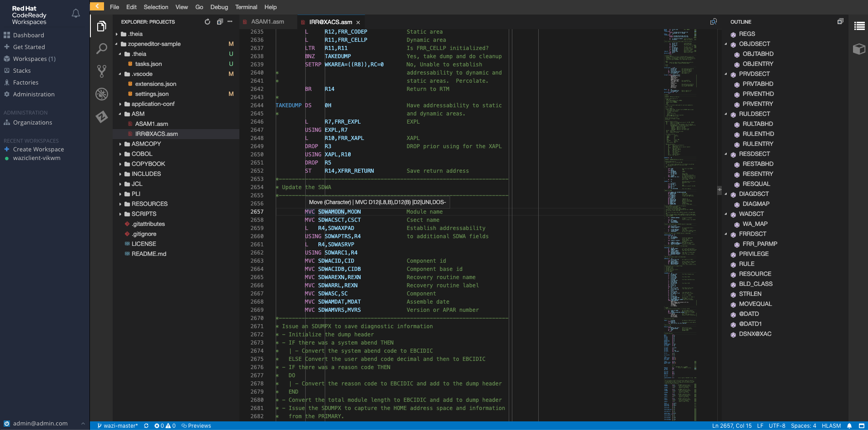Switch to ASAM1.asm editor tab

(x=268, y=22)
